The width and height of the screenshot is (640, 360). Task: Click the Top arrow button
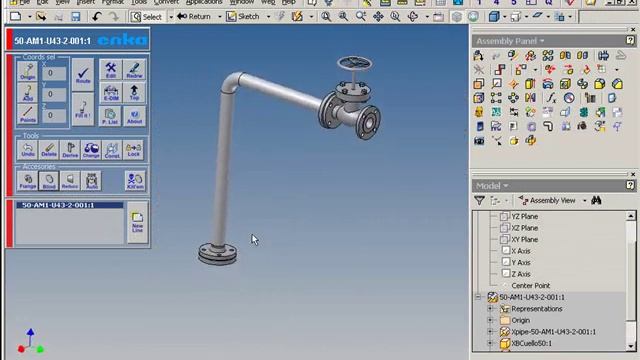pyautogui.click(x=134, y=93)
